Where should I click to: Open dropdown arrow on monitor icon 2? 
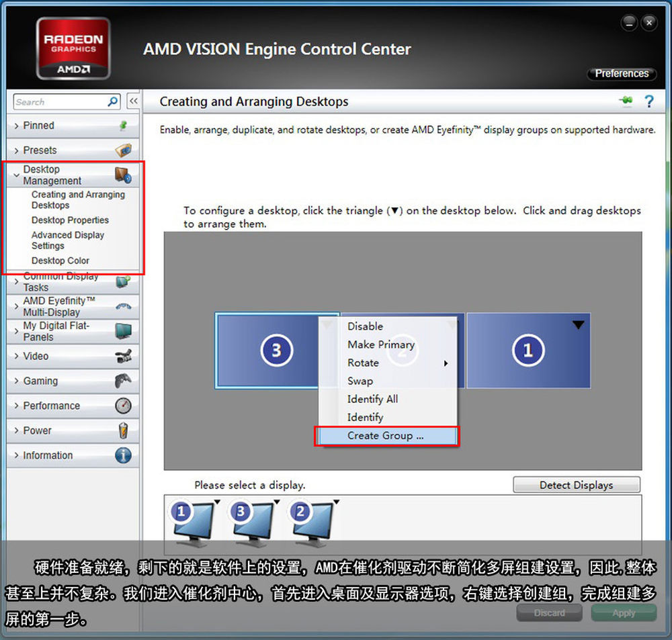[337, 502]
